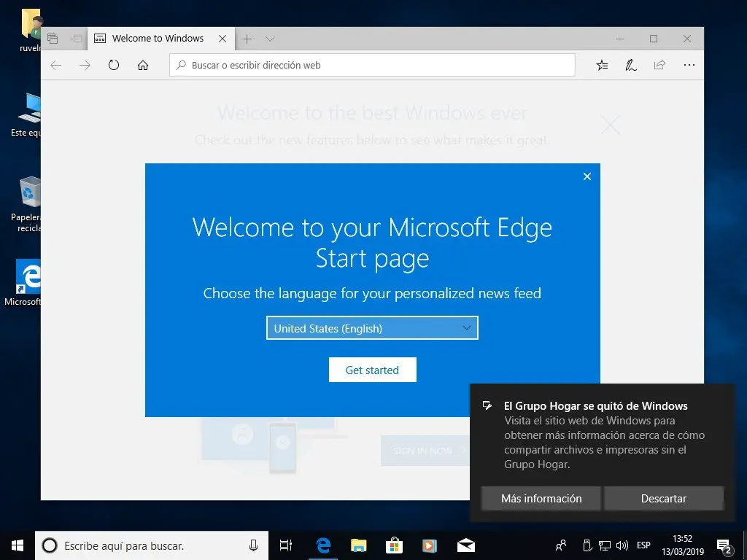Click the microphone icon in search box
This screenshot has width=747, height=560.
click(253, 545)
